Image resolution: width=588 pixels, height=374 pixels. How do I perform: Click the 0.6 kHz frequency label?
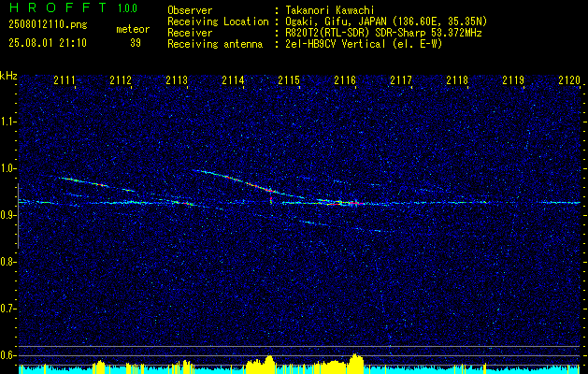[x=8, y=355]
